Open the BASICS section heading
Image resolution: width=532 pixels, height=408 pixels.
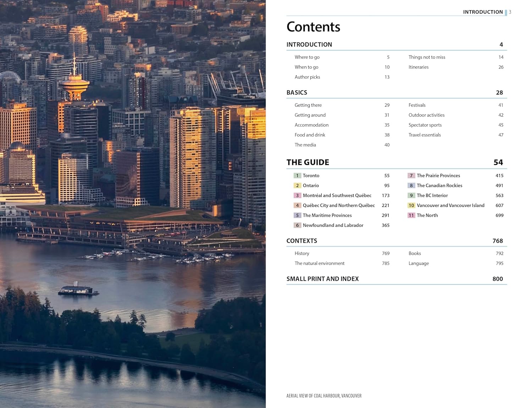pos(297,93)
